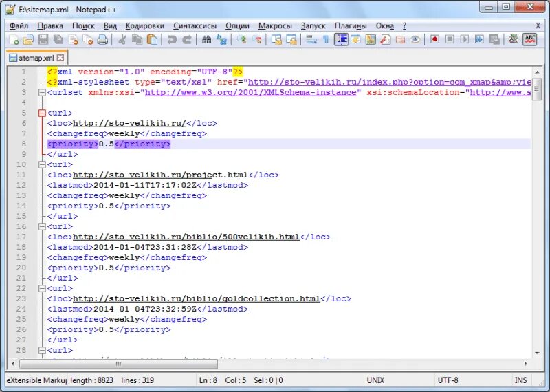Viewport: 550px width, 392px height.
Task: Open the Replace dialog icon
Action: coord(221,39)
